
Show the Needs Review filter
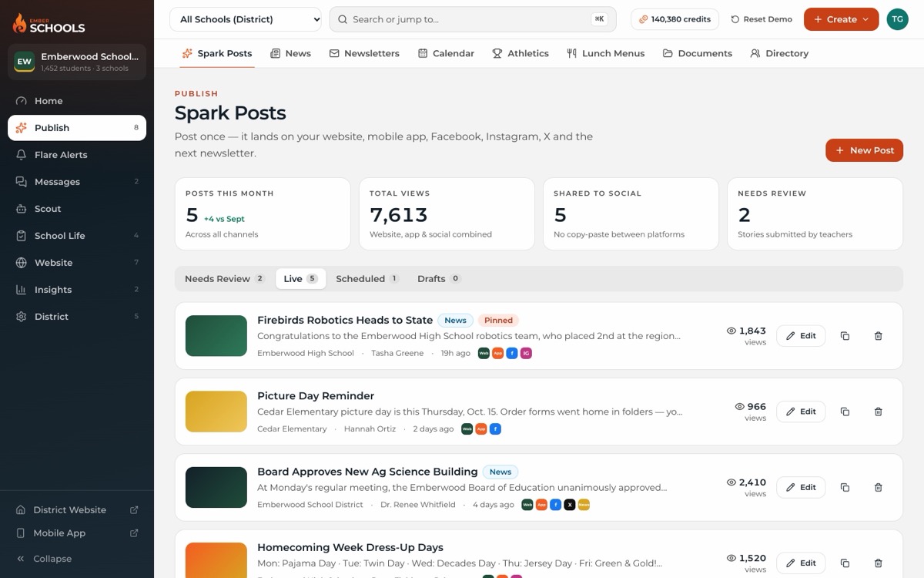[x=225, y=279]
